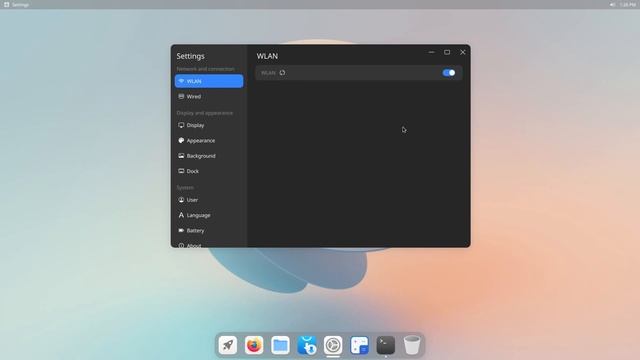
Task: Click the clock in the top bar
Action: click(x=627, y=4)
